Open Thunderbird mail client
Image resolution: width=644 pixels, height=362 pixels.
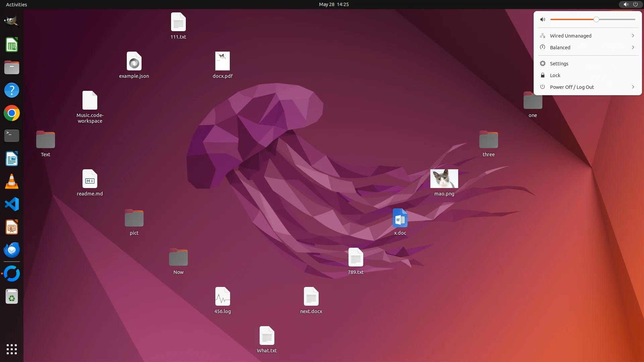11,250
